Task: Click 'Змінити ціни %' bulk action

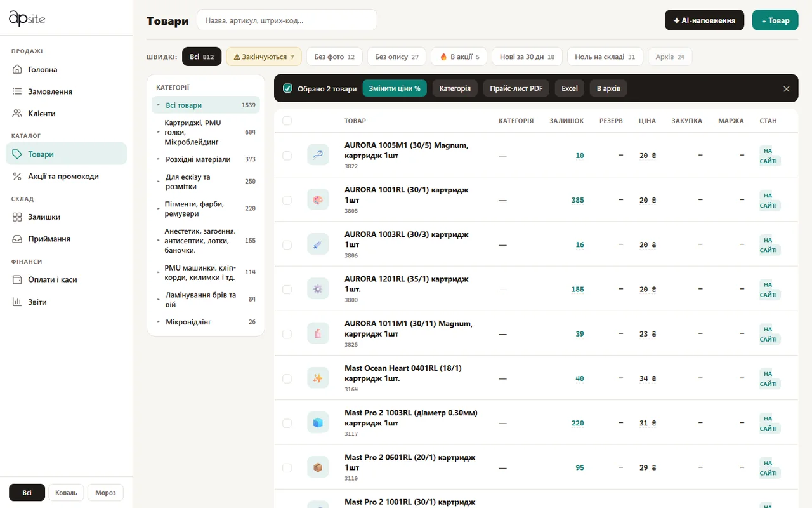Action: tap(395, 88)
